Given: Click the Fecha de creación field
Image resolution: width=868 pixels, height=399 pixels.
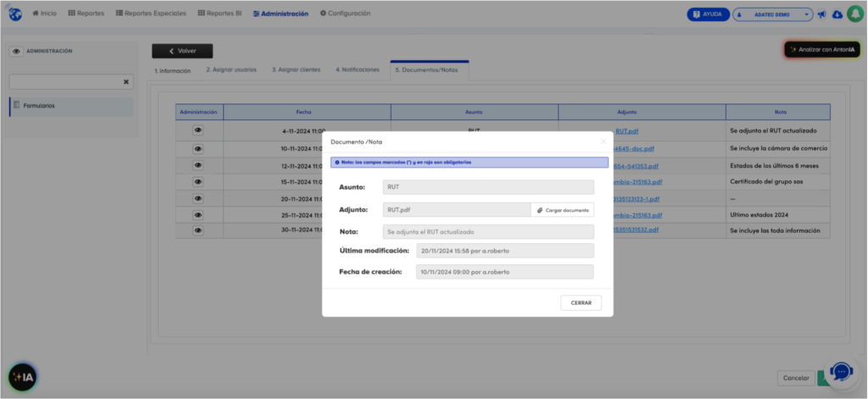Looking at the screenshot, I should point(505,272).
